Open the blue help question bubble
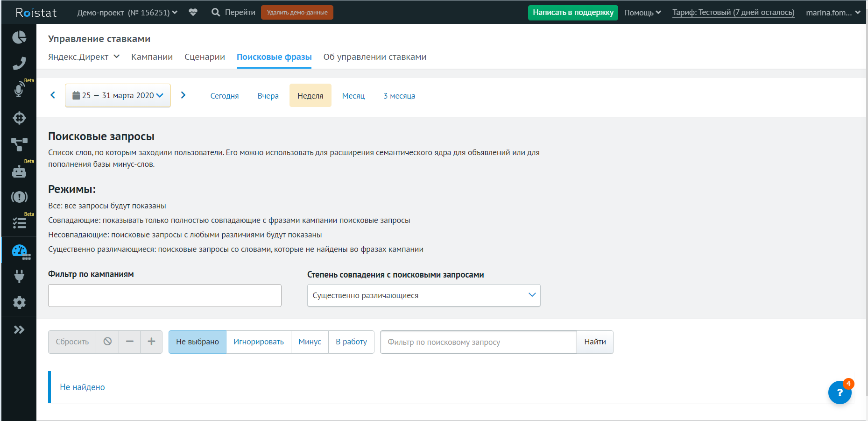The image size is (868, 421). 839,392
